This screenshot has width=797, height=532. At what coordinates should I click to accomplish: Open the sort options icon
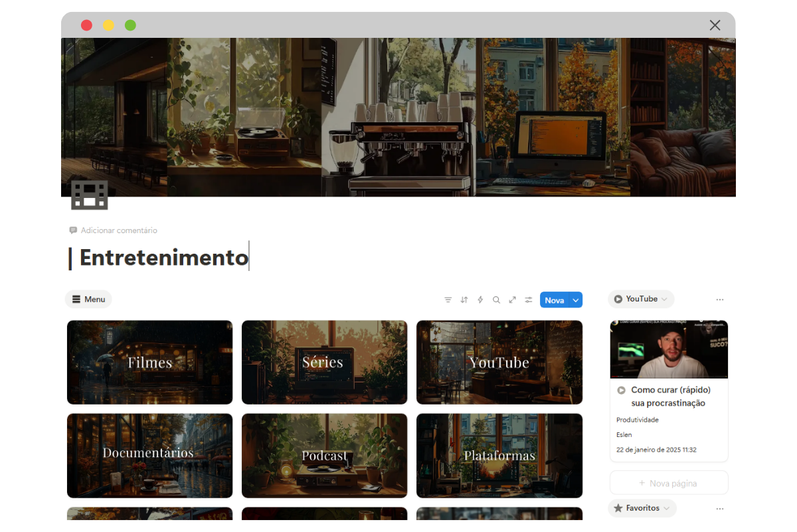point(464,300)
